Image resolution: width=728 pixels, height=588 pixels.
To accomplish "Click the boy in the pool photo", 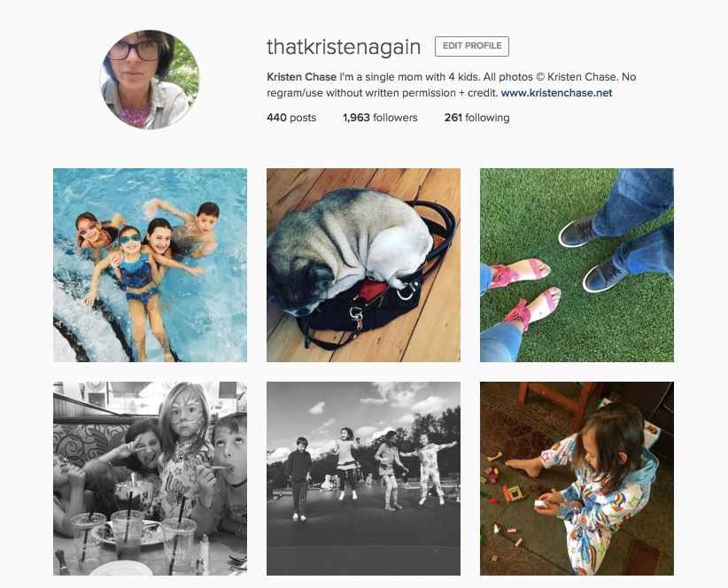I will coord(197,228).
